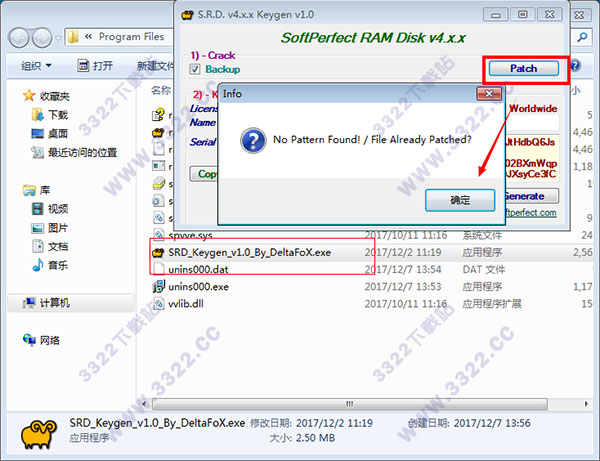Click the Explorer help icon
The image size is (600, 461).
[576, 65]
